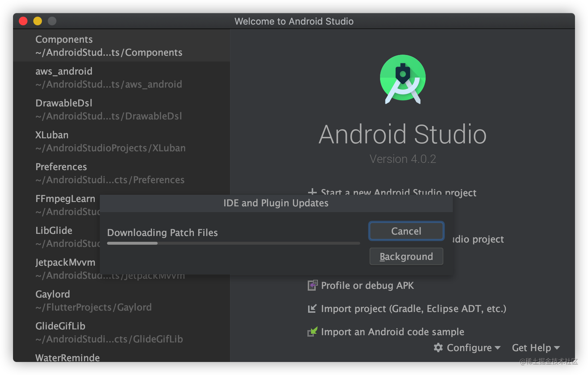Start a new Android Studio project
This screenshot has height=375, width=588.
point(398,192)
